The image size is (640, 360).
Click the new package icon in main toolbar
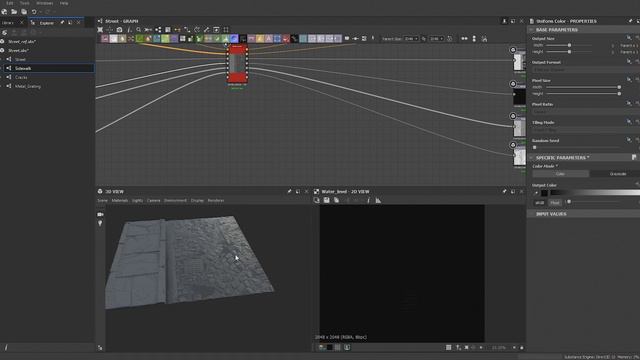coord(4,12)
